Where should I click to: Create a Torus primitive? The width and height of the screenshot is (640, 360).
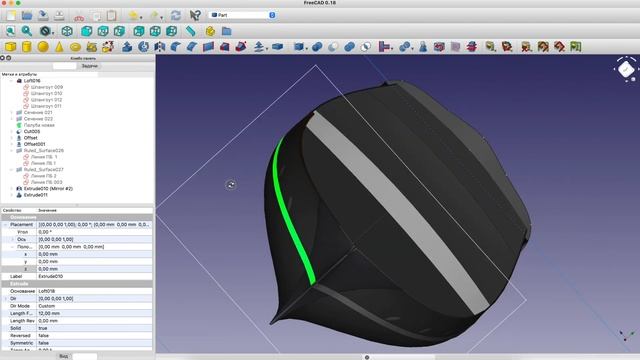pyautogui.click(x=76, y=47)
